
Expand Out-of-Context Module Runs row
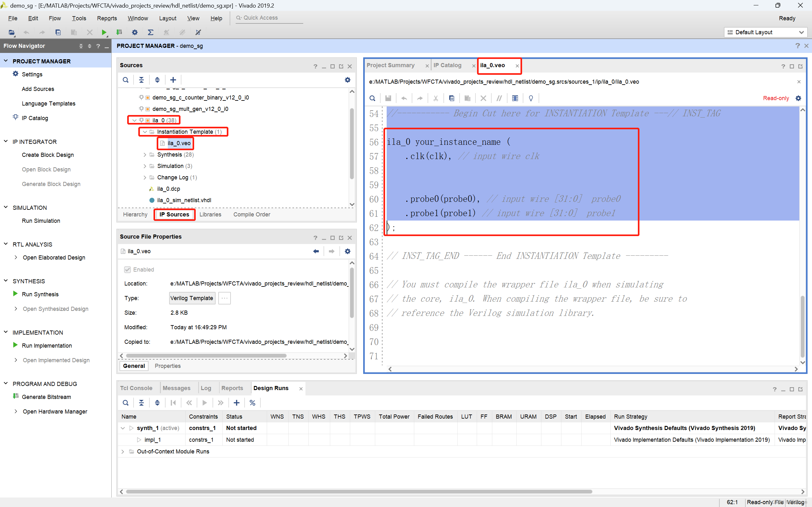(123, 451)
